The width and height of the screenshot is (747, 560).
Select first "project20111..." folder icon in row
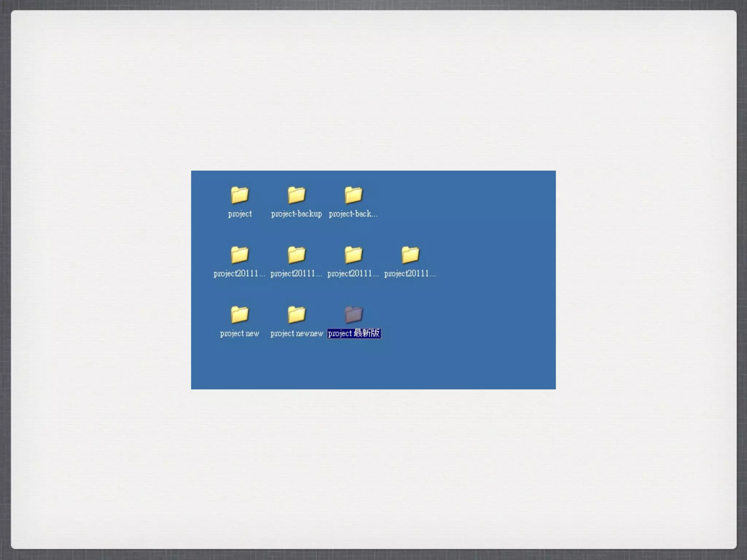[x=240, y=254]
